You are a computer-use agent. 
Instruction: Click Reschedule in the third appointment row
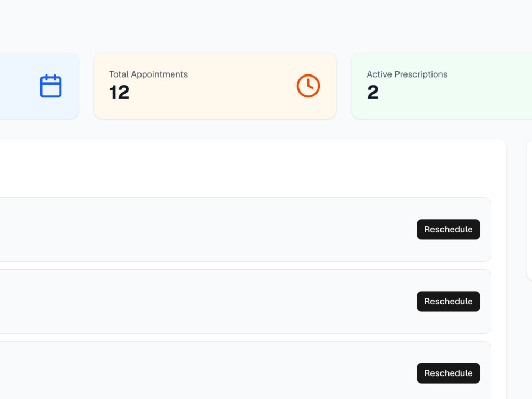click(x=448, y=373)
